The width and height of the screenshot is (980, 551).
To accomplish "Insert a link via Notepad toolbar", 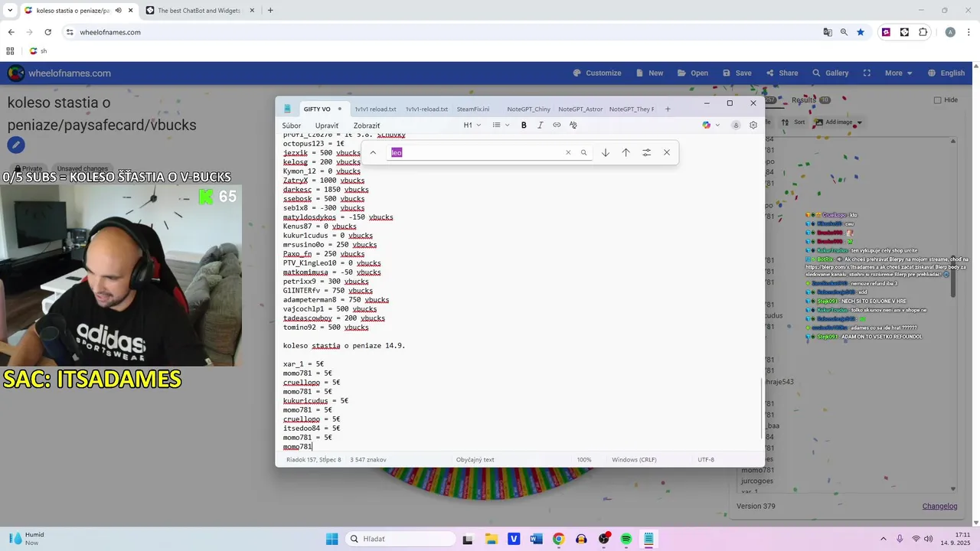I will click(x=557, y=126).
